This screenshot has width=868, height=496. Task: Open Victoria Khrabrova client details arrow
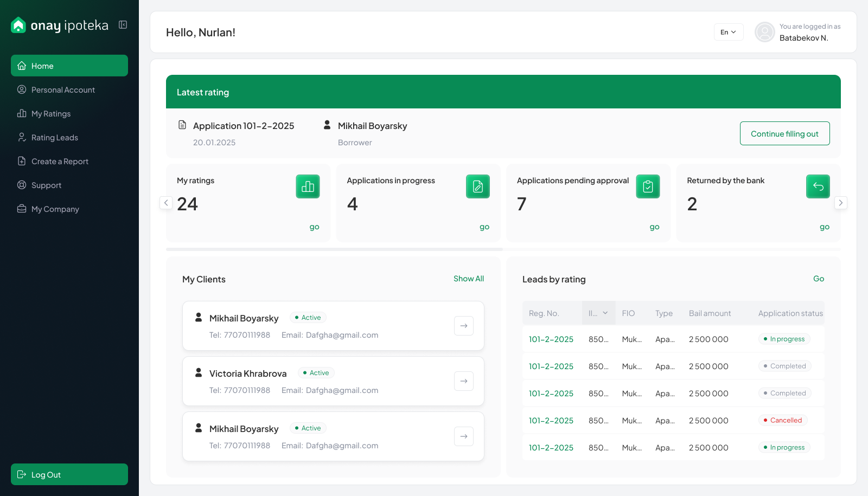[463, 381]
